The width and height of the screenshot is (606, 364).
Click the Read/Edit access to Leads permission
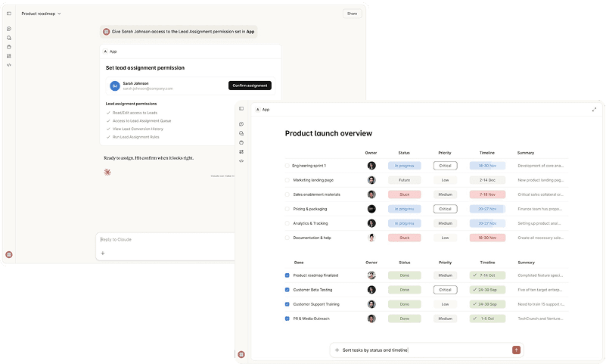click(x=135, y=113)
